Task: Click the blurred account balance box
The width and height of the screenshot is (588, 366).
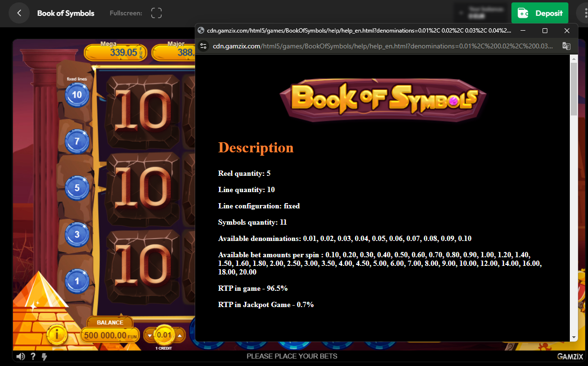Action: point(480,13)
